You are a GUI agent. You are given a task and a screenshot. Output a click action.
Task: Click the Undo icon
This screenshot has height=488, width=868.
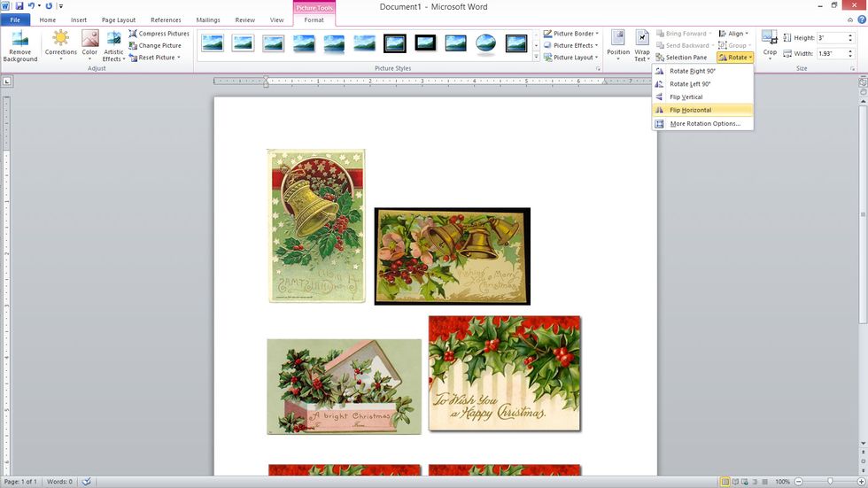[x=32, y=6]
